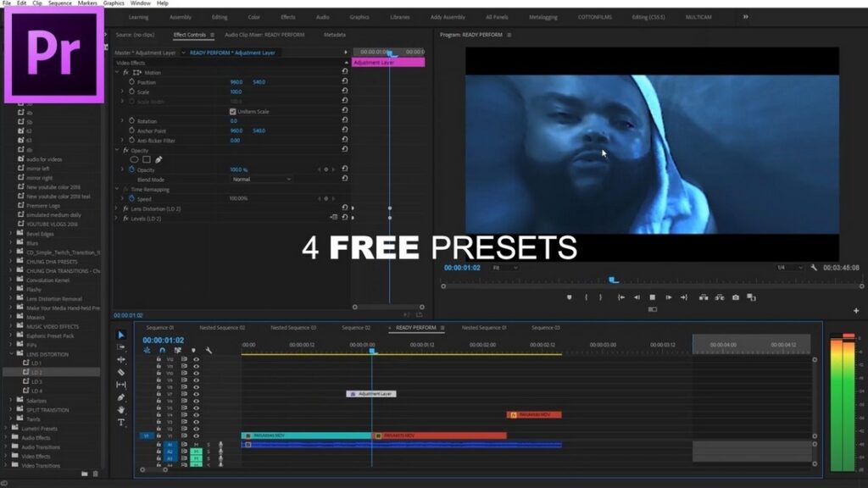Expand the Lens Distortion LD 2 effect
This screenshot has width=868, height=488.
pyautogui.click(x=116, y=208)
